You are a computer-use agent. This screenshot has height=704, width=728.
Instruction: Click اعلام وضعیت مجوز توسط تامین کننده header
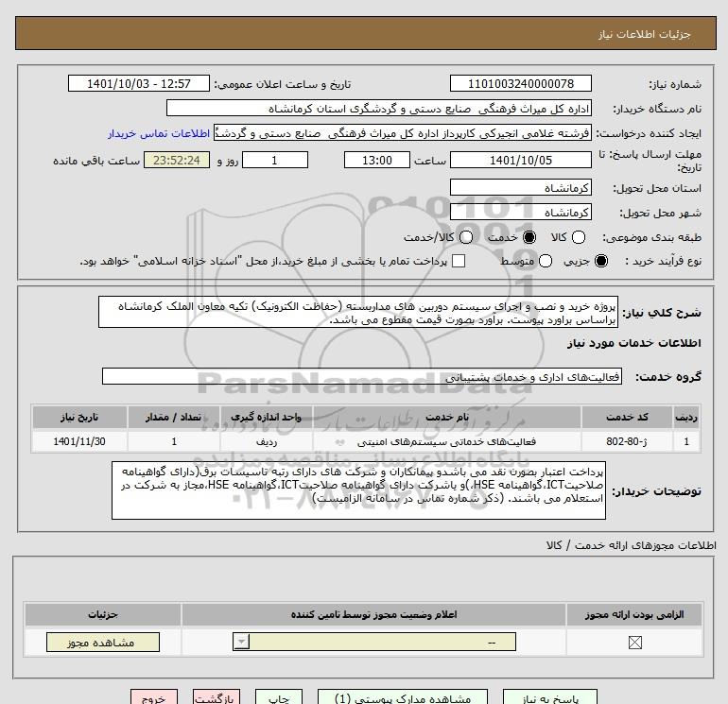tap(373, 614)
